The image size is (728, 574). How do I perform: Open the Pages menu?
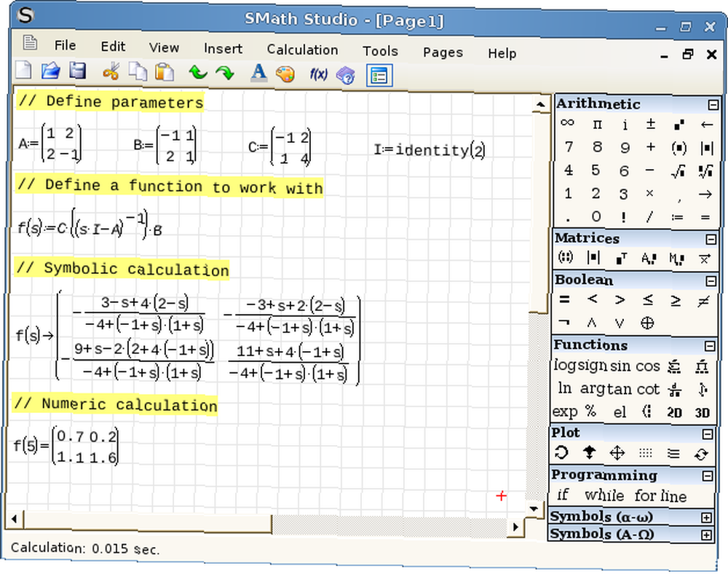pos(443,52)
